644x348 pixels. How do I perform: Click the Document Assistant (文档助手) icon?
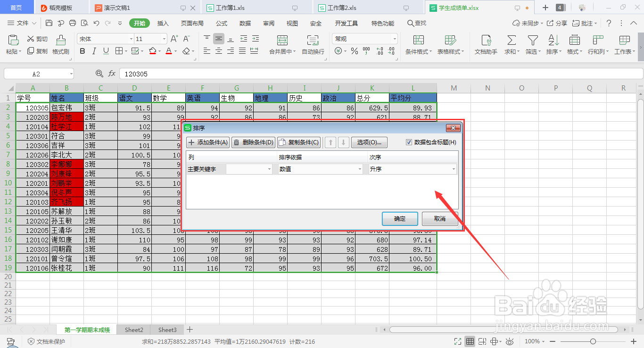(x=486, y=40)
